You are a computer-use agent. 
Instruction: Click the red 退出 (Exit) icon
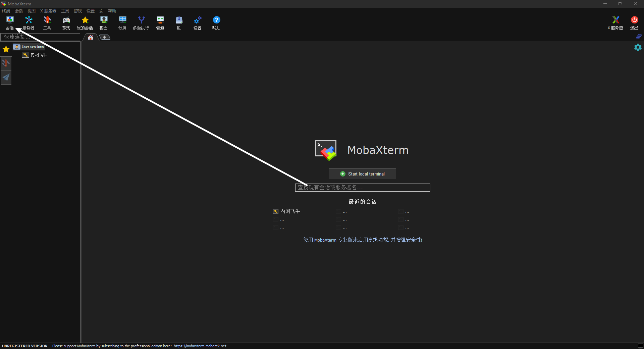tap(634, 23)
